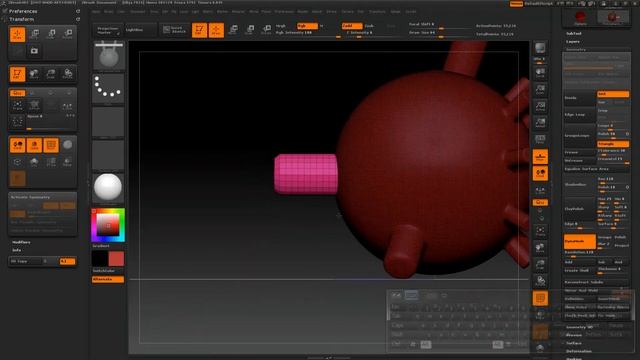Open the Transform menu in menu bar
The image size is (640, 360).
(377, 11)
